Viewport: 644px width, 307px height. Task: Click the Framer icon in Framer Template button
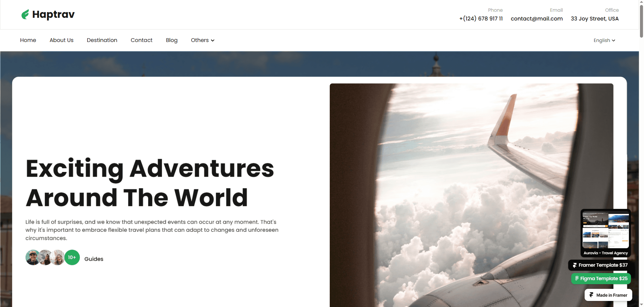click(575, 265)
